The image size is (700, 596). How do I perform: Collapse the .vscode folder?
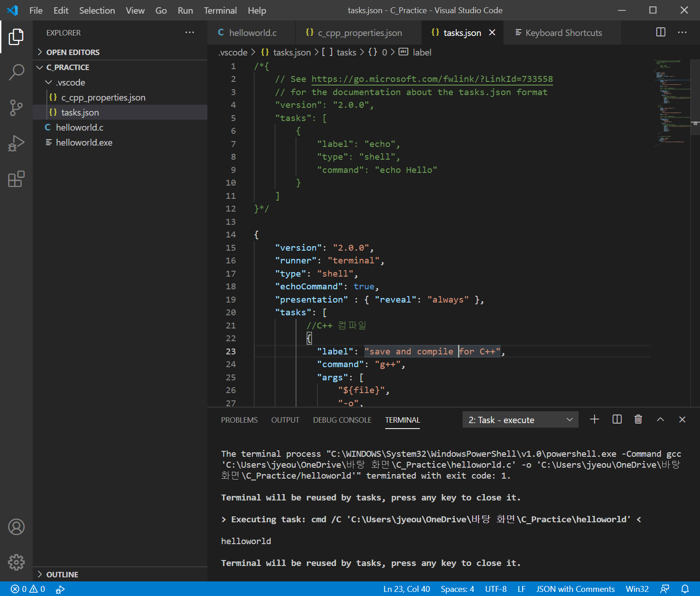pyautogui.click(x=120, y=82)
